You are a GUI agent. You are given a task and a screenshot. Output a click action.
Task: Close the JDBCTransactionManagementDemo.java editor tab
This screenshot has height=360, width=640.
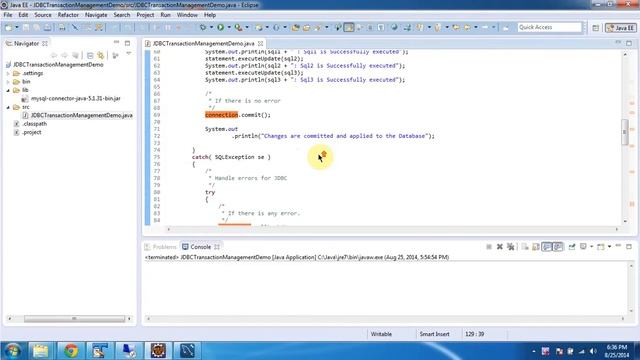point(260,43)
